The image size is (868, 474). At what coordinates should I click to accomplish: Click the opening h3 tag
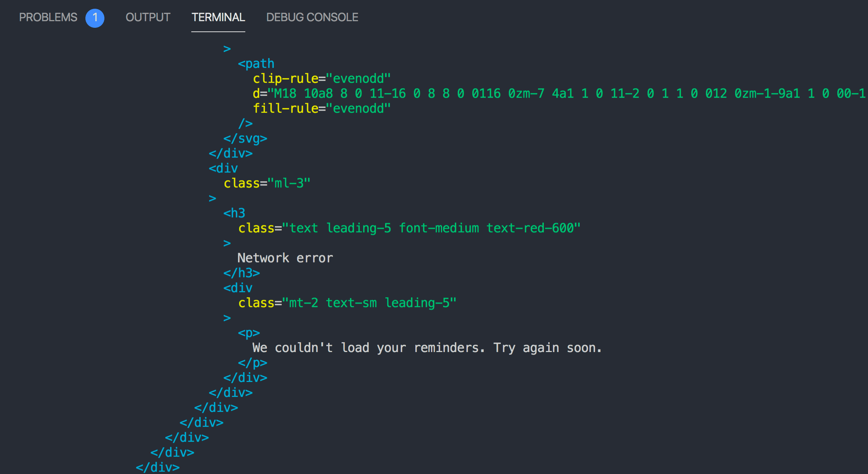tap(234, 213)
